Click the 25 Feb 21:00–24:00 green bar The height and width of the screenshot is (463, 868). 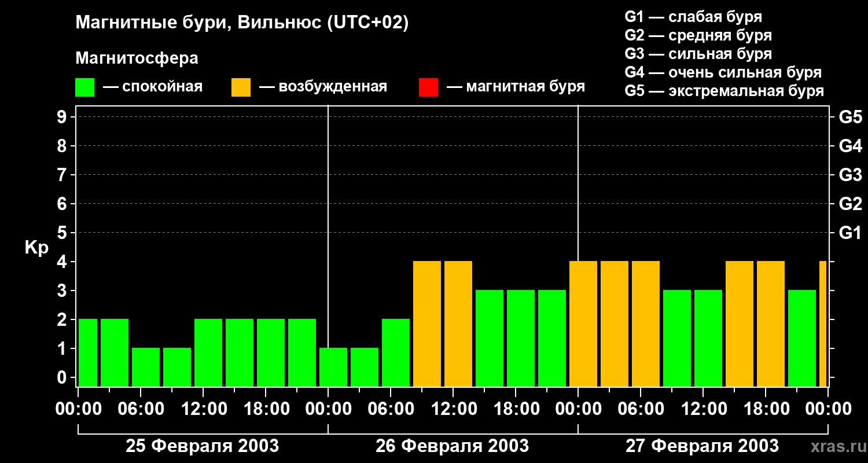tap(302, 352)
